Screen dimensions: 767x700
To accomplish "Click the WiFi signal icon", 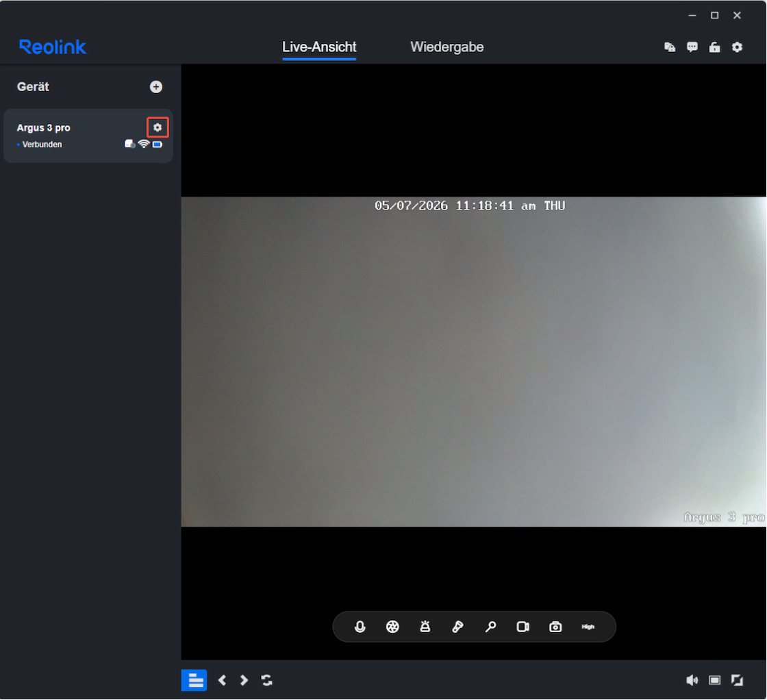I will pyautogui.click(x=143, y=144).
